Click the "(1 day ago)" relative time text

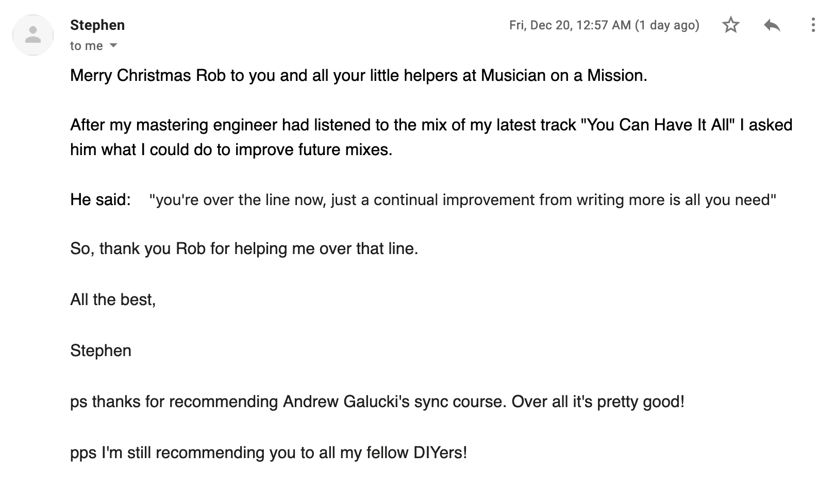click(x=668, y=25)
